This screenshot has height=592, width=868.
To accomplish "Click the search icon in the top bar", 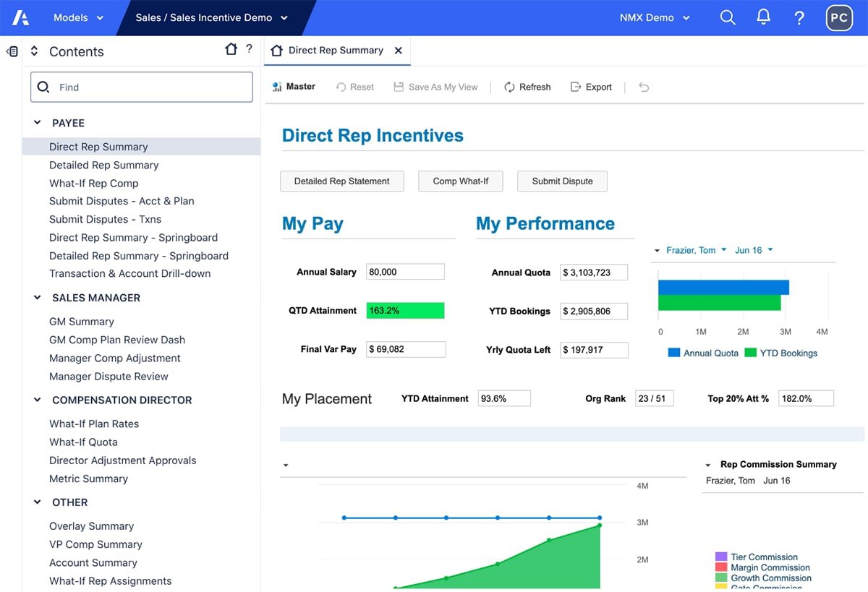I will (x=728, y=17).
